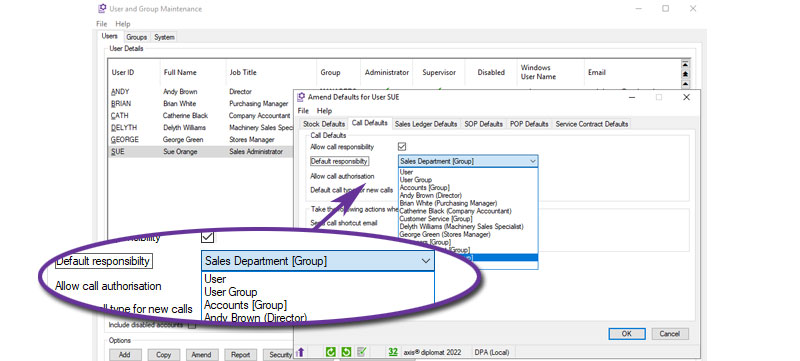Viewport: 800px width, 361px height.
Task: Open the Sales Ledger Defaults tab
Action: click(x=426, y=124)
